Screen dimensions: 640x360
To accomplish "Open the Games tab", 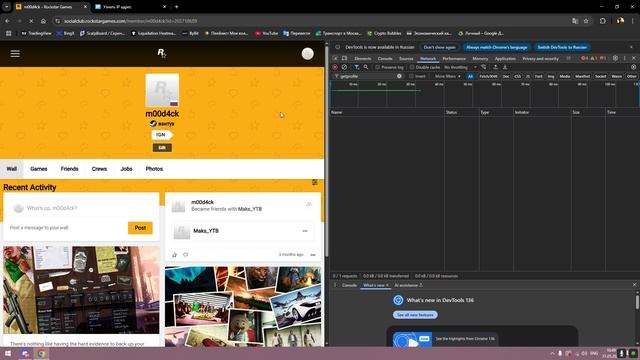I will tap(39, 169).
